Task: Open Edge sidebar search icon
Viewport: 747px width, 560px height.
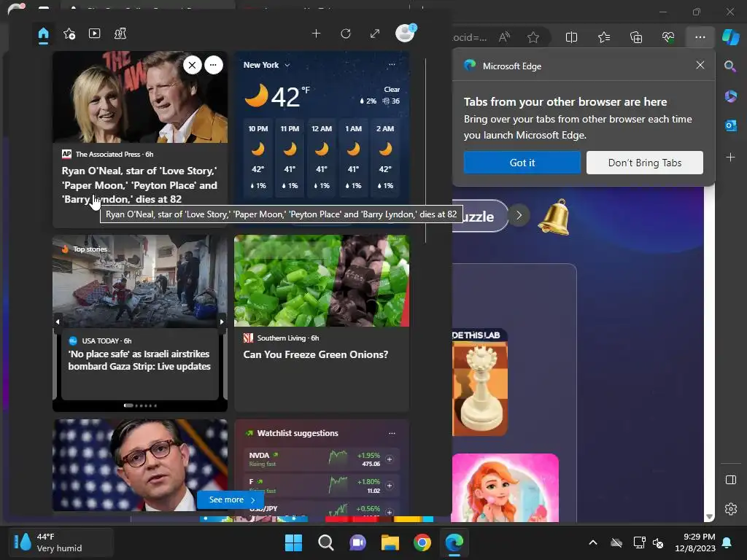Action: (x=730, y=66)
